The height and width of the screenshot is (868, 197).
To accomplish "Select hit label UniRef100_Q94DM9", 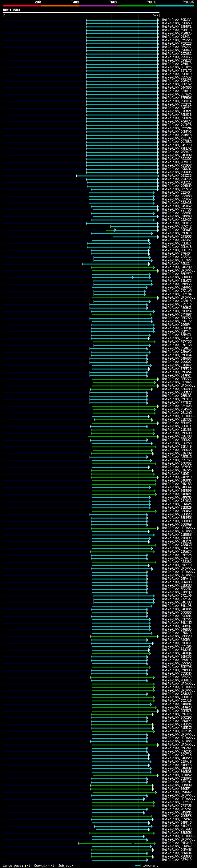I will coord(176,186).
